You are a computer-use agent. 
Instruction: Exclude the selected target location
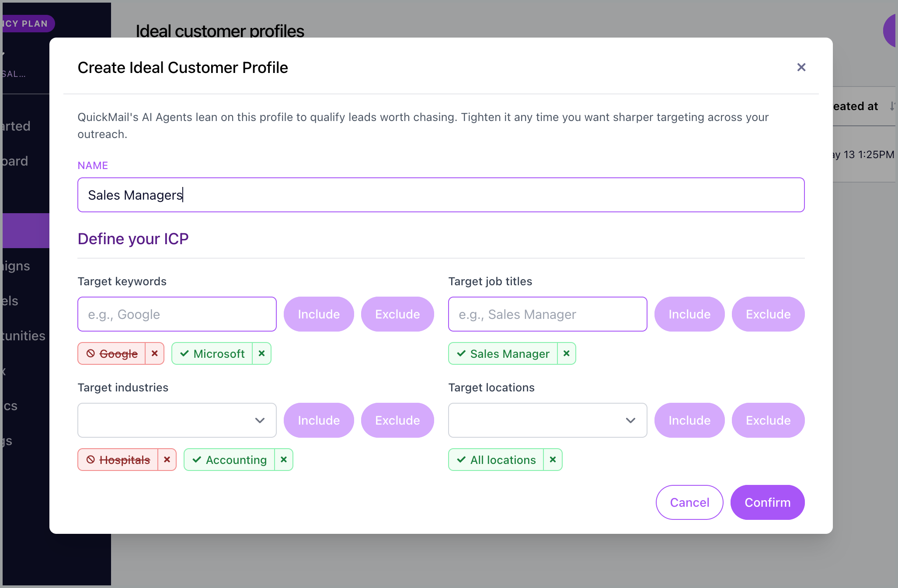[768, 420]
